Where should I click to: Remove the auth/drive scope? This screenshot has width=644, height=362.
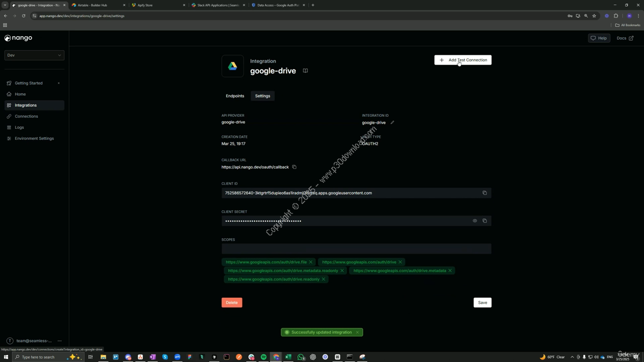point(400,262)
